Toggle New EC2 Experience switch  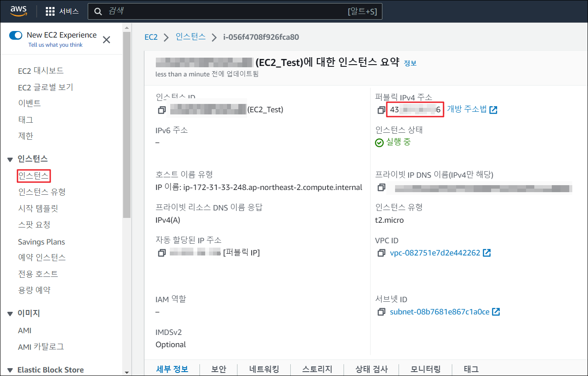(x=16, y=35)
